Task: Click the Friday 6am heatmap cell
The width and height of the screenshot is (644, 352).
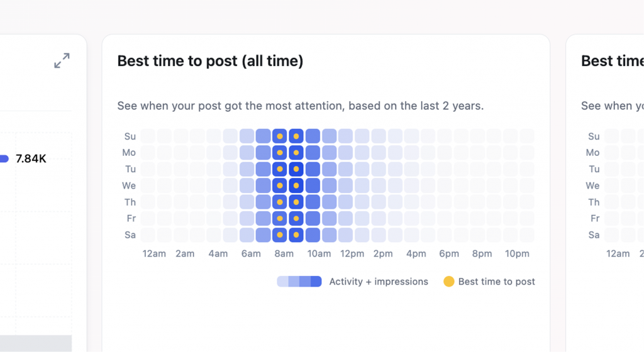Action: [247, 218]
